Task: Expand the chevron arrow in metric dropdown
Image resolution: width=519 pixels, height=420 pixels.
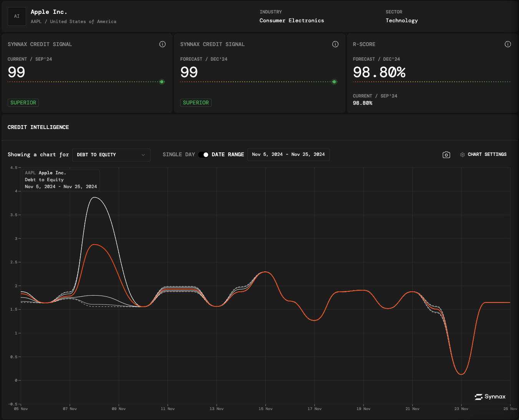Action: (x=143, y=155)
